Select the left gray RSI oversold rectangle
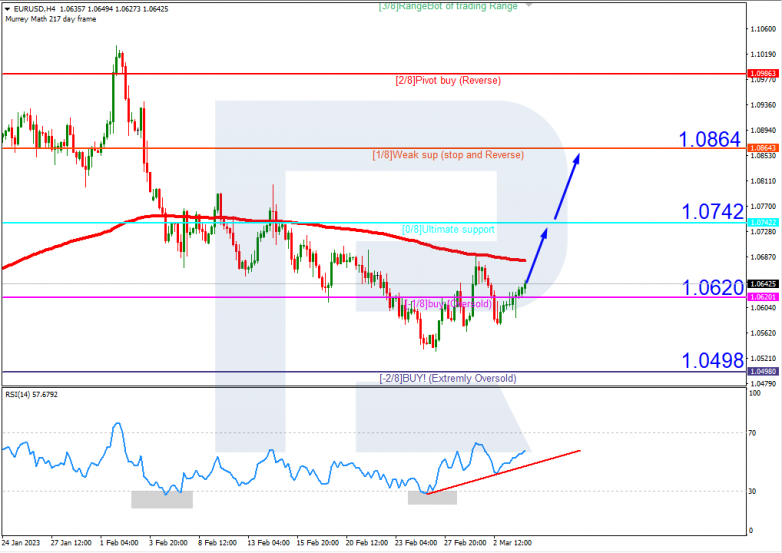This screenshot has height=553, width=782. pos(161,497)
